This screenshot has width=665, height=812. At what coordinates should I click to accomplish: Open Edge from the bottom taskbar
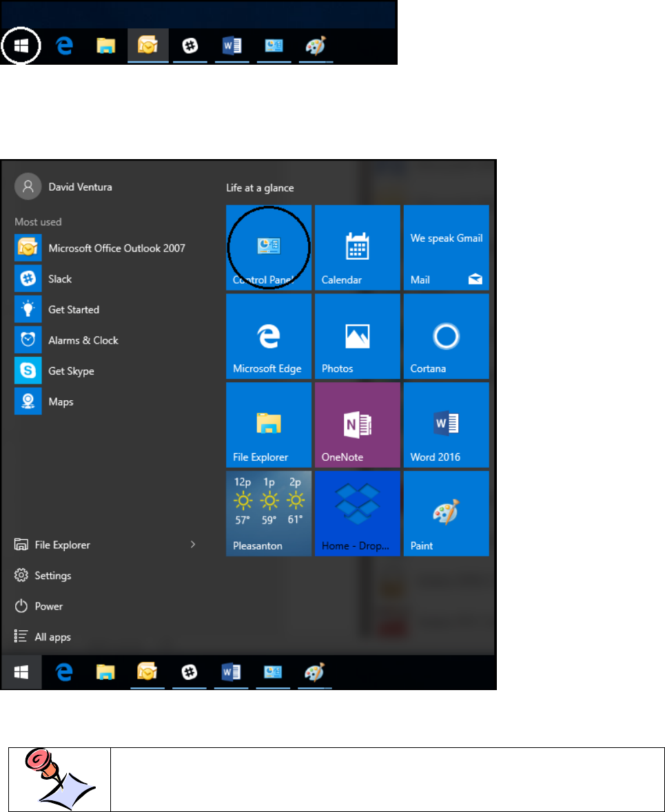[x=64, y=672]
